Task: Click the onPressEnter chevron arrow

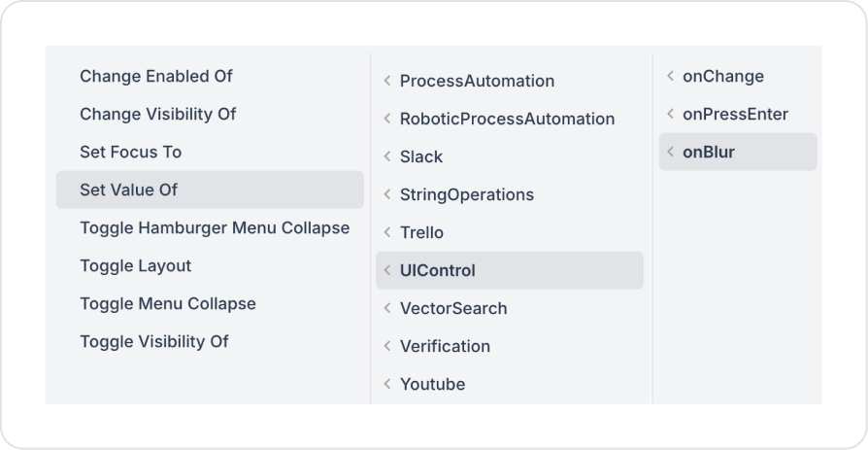Action: tap(670, 115)
